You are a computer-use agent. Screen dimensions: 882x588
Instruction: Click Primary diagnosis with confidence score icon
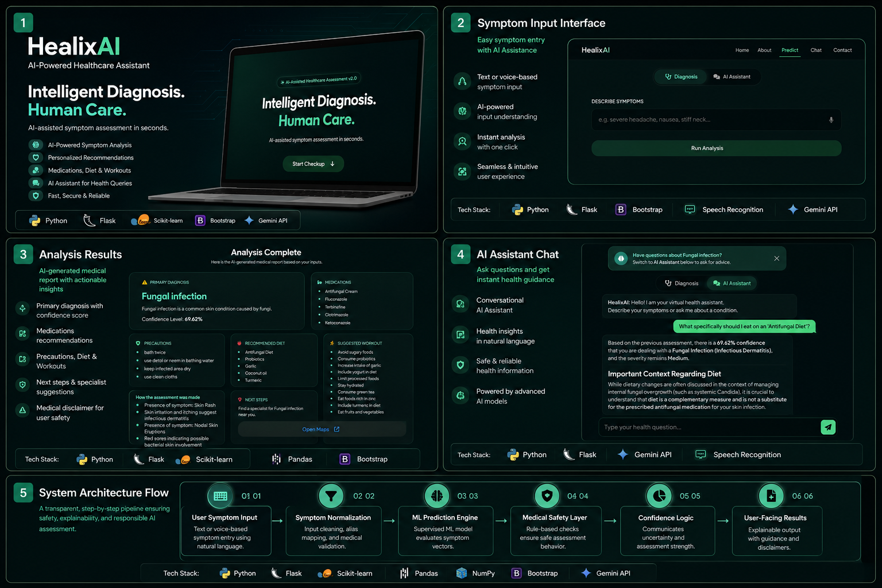point(22,308)
